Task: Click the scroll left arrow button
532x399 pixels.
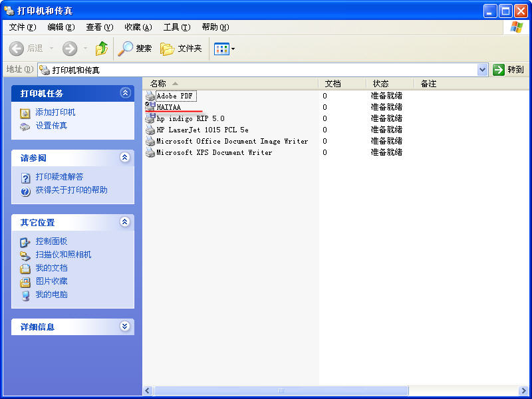Action: [147, 390]
